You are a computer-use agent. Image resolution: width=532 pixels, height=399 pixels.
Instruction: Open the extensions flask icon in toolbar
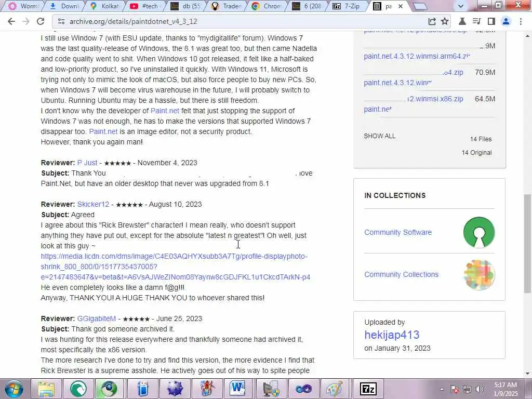[462, 21]
